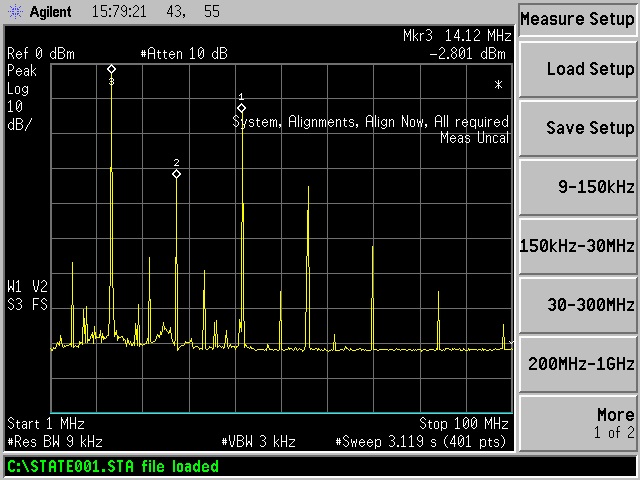Select the 30-300MHz range softkey
The image size is (640, 480).
578,304
